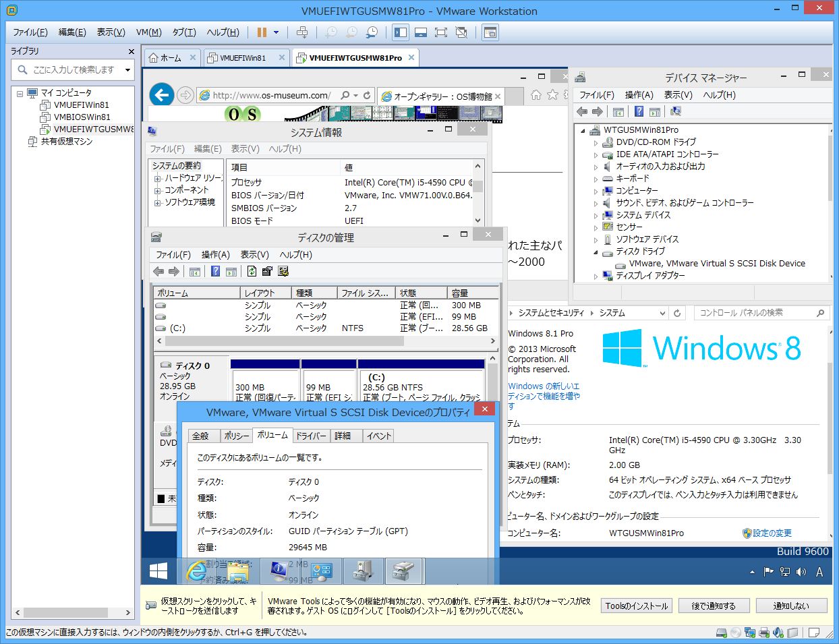Open IE home page icon
The width and height of the screenshot is (839, 644).
point(536,95)
